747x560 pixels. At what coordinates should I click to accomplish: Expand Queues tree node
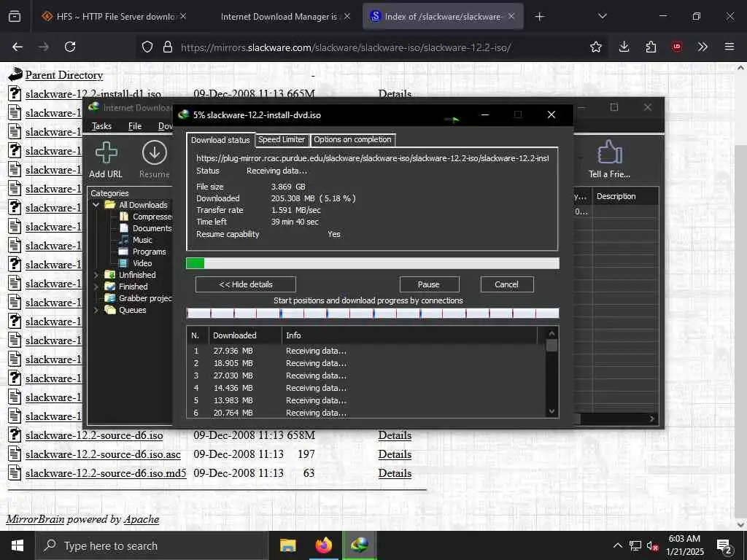tap(96, 310)
